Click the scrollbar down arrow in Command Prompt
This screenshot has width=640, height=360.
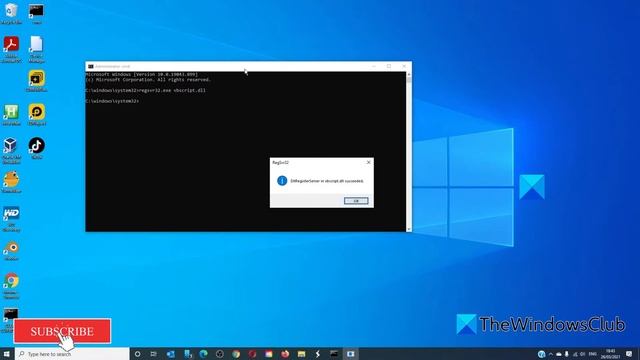pyautogui.click(x=409, y=229)
